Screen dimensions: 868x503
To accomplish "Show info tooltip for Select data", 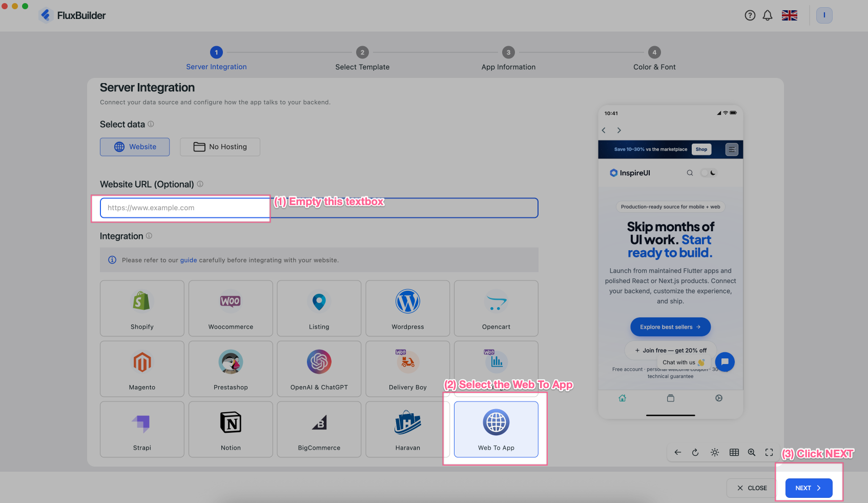I will click(x=151, y=124).
